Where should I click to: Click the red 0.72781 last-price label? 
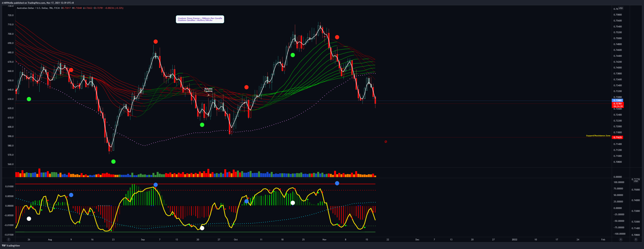618,104
